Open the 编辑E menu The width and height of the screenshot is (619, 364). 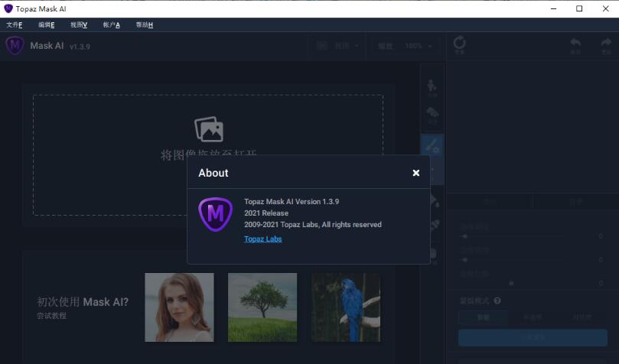(46, 24)
